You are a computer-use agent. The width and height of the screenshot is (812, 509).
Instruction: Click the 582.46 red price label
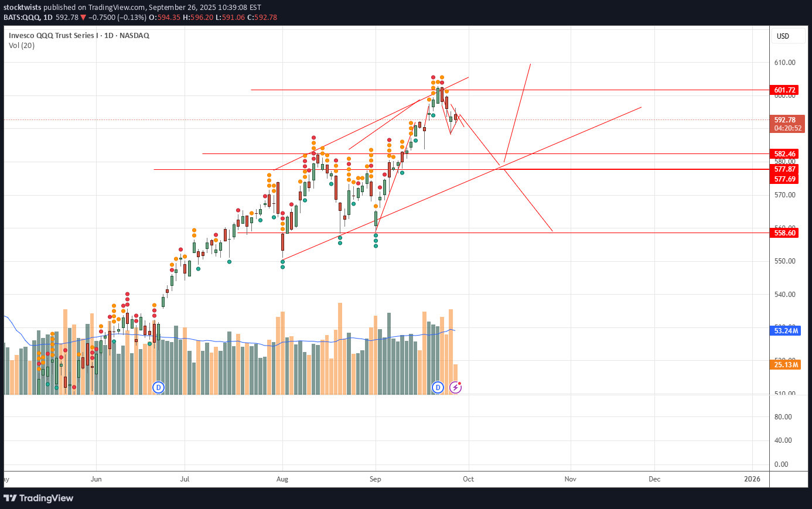(785, 154)
